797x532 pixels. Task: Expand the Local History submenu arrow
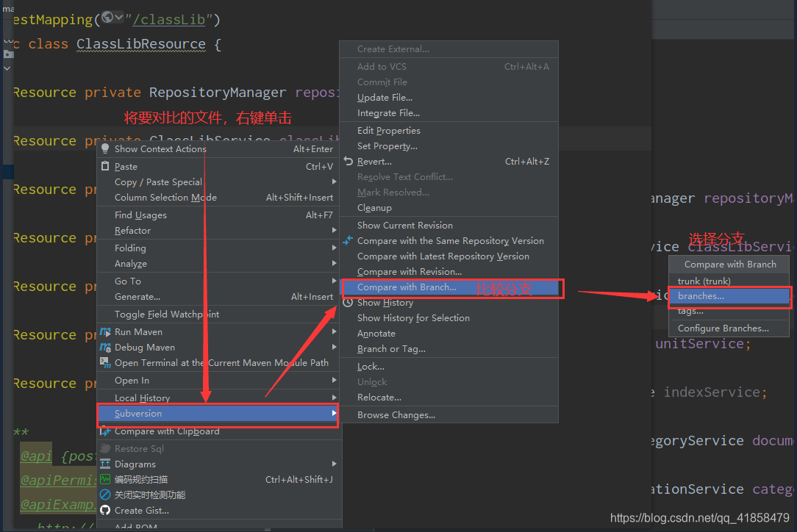(334, 398)
